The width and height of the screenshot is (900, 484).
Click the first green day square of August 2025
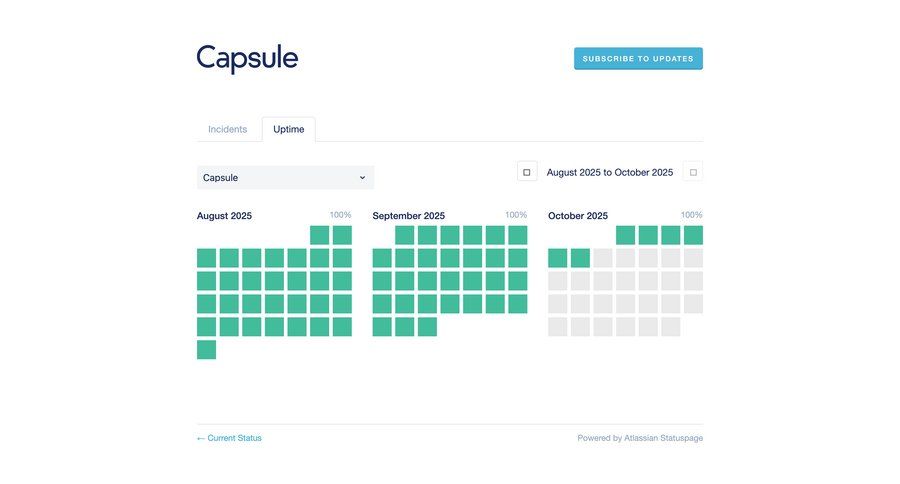tap(319, 235)
